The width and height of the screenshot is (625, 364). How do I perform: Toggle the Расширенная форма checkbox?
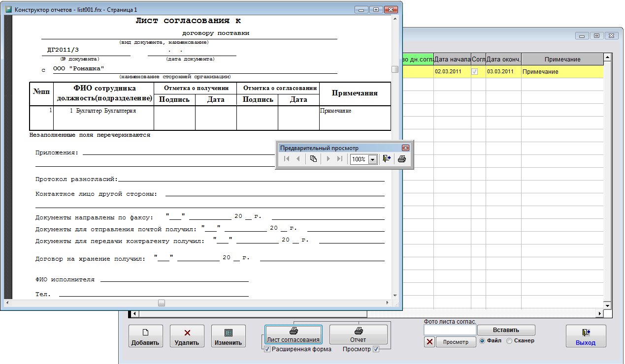pos(267,349)
